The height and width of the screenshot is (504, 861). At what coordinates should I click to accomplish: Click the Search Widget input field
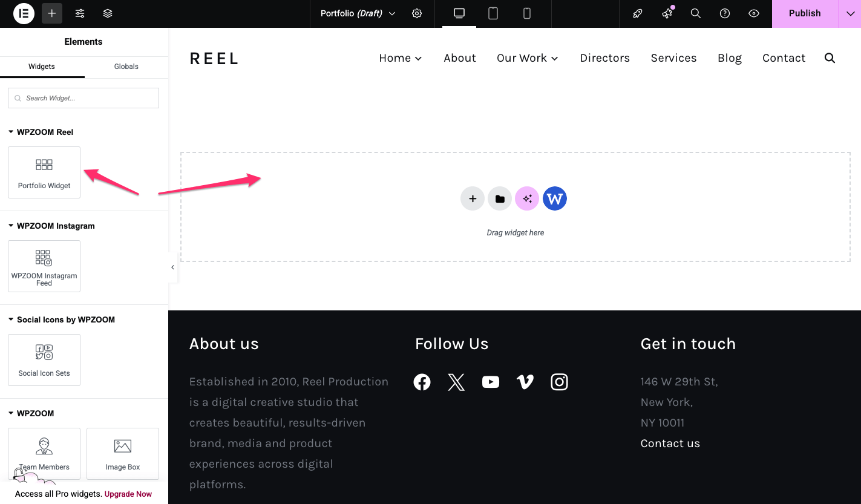[x=83, y=98]
